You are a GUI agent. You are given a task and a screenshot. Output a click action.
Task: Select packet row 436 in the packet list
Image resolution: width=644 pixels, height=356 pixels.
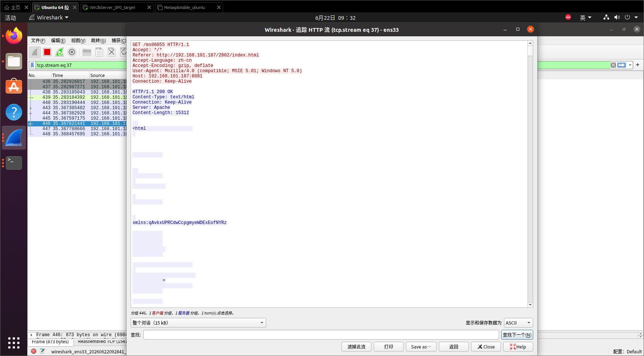click(78, 82)
